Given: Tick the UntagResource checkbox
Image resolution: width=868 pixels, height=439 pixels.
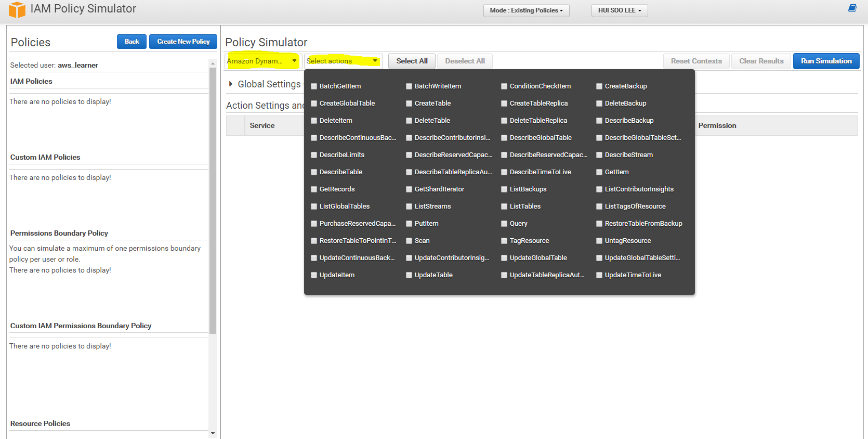Looking at the screenshot, I should [599, 241].
